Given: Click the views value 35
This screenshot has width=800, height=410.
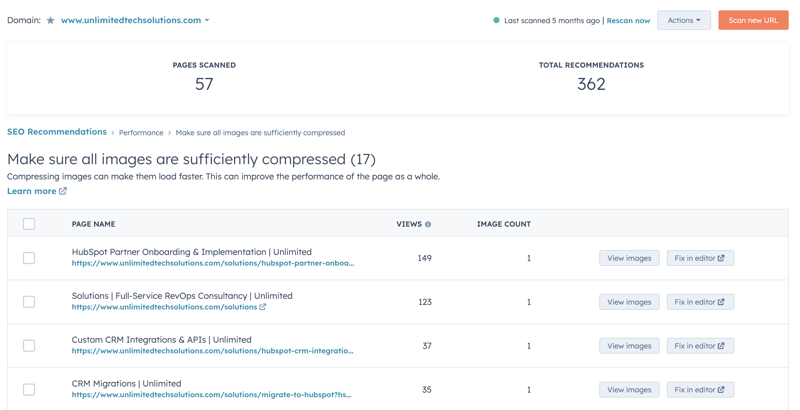Looking at the screenshot, I should (427, 390).
